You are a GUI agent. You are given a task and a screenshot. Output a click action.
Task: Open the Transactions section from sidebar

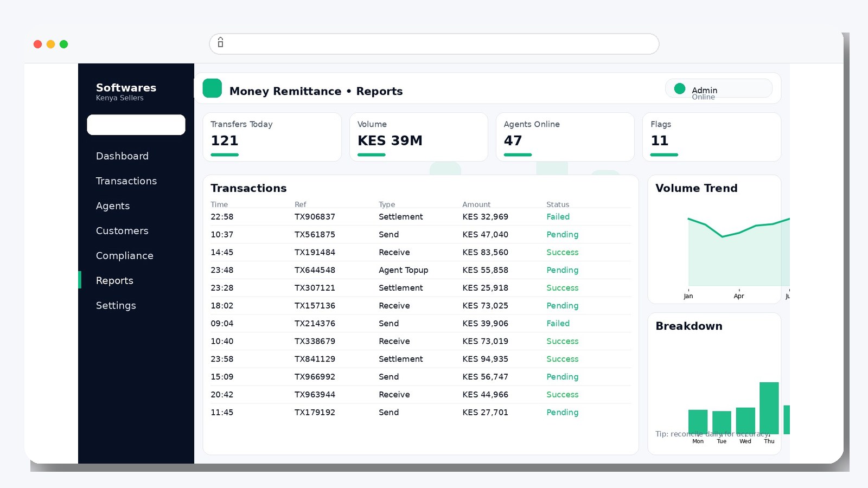click(x=126, y=181)
